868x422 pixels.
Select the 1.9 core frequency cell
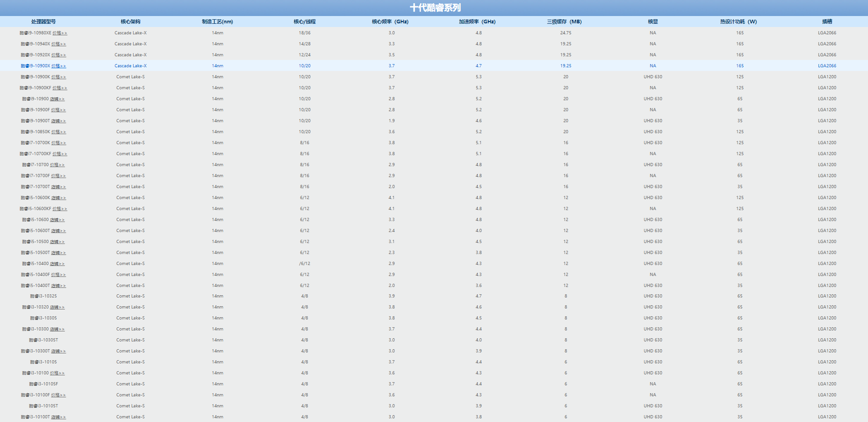click(x=392, y=121)
